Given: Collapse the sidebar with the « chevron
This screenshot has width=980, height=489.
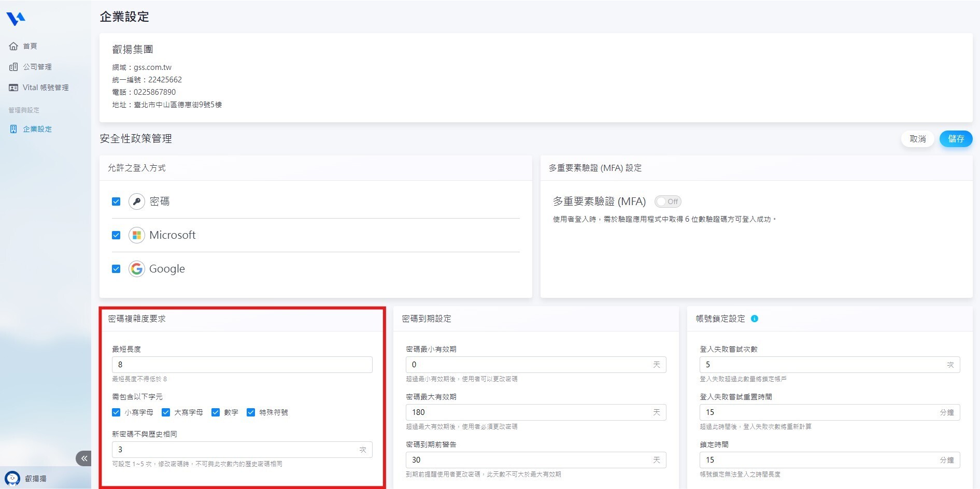Looking at the screenshot, I should (83, 458).
